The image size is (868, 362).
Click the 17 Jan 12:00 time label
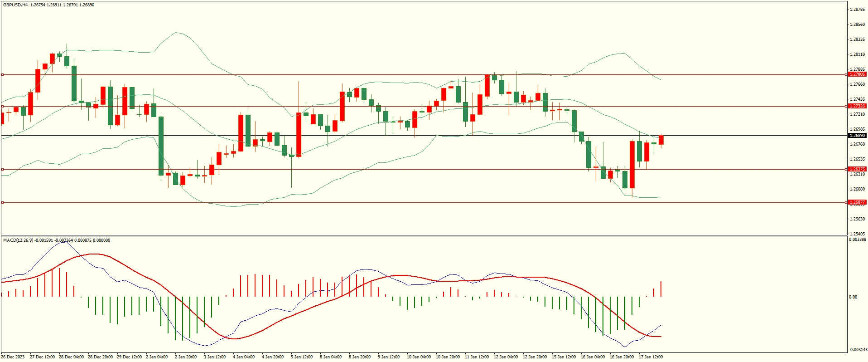[x=651, y=357]
